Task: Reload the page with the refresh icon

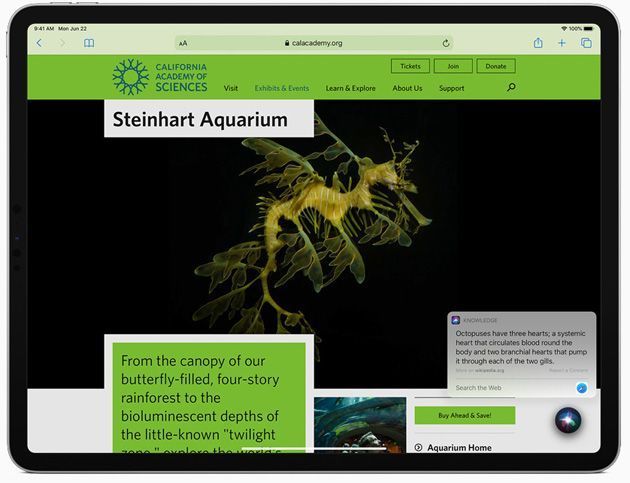Action: click(x=446, y=43)
